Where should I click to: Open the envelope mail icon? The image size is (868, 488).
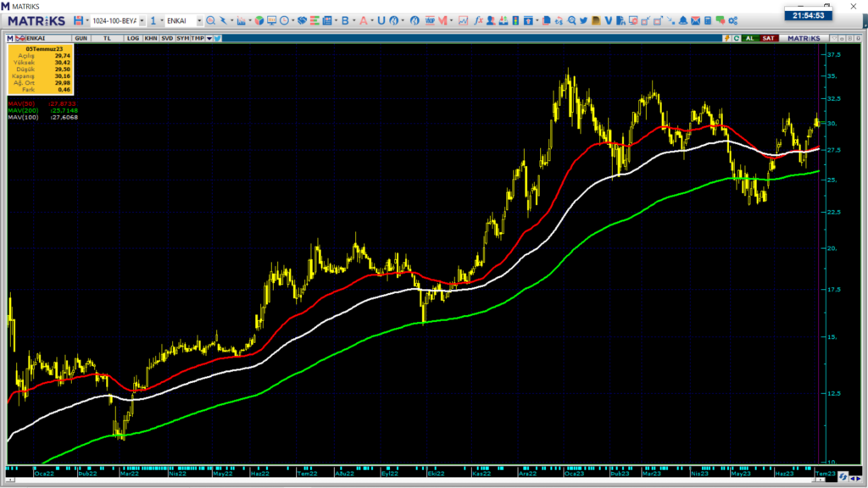pos(695,20)
